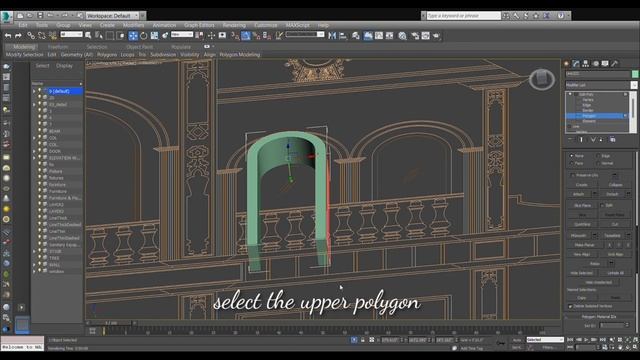640x360 pixels.
Task: Open the Modifiers menu
Action: [x=133, y=25]
